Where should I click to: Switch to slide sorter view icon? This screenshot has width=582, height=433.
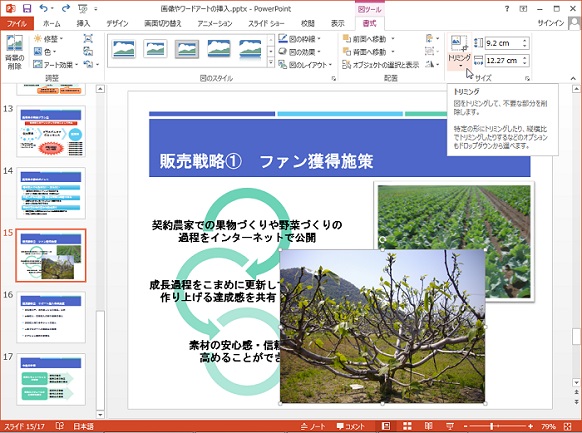407,426
